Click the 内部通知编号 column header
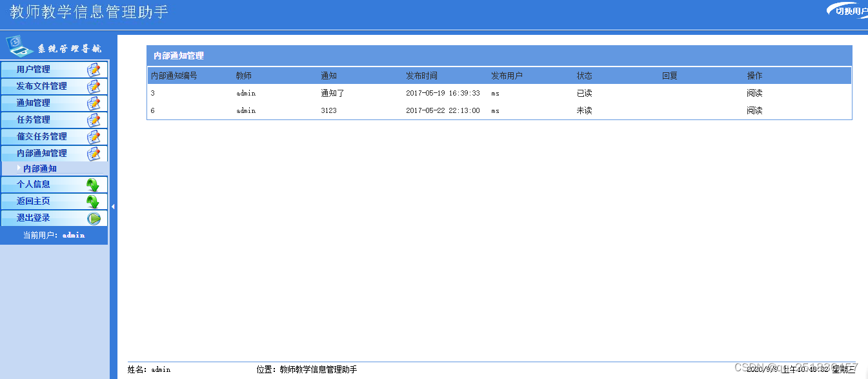This screenshot has height=379, width=868. (x=174, y=76)
